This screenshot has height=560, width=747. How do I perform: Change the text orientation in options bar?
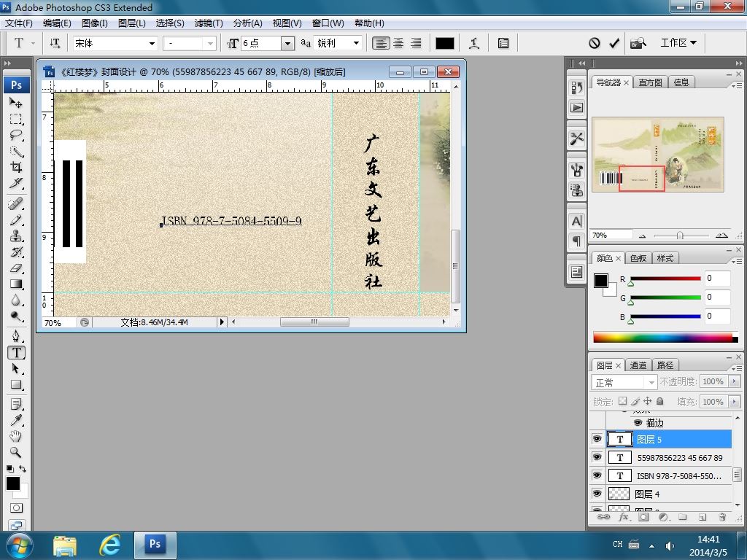click(55, 43)
